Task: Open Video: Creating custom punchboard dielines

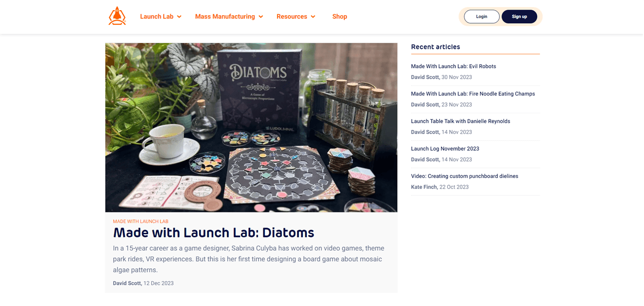Action: click(x=465, y=176)
